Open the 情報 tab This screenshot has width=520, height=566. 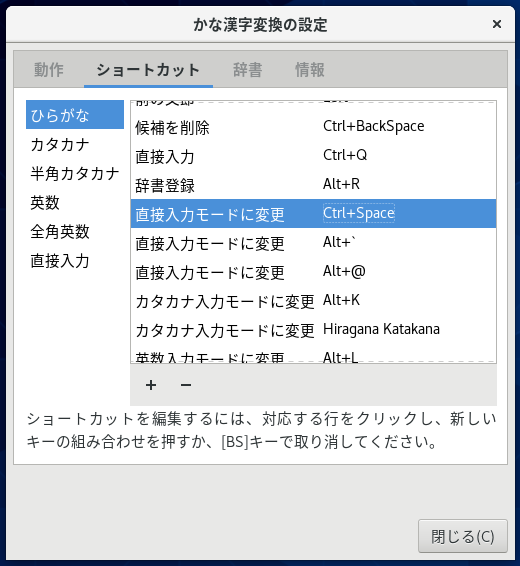click(x=310, y=69)
